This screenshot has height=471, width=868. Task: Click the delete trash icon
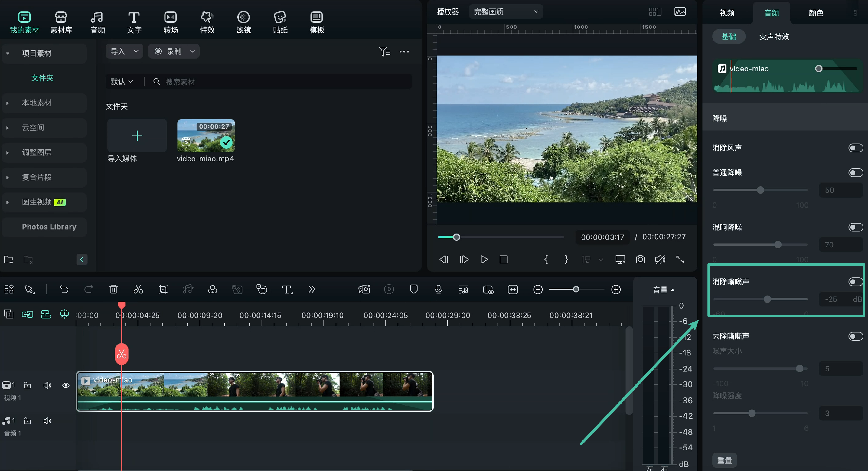click(x=113, y=289)
